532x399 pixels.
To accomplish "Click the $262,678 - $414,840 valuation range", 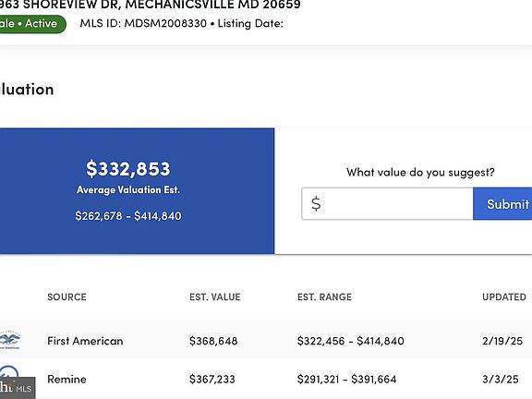I will click(128, 216).
